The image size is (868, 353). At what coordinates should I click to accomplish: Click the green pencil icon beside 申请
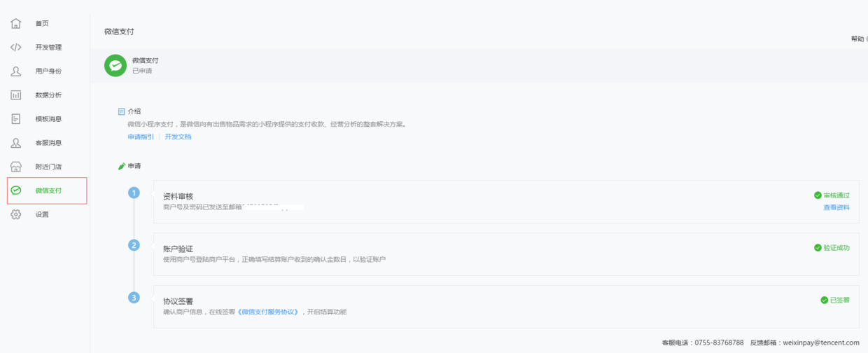tap(122, 166)
